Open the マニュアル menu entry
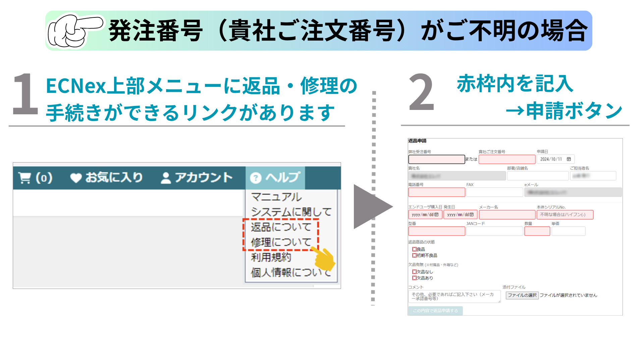The width and height of the screenshot is (644, 362). (x=275, y=197)
